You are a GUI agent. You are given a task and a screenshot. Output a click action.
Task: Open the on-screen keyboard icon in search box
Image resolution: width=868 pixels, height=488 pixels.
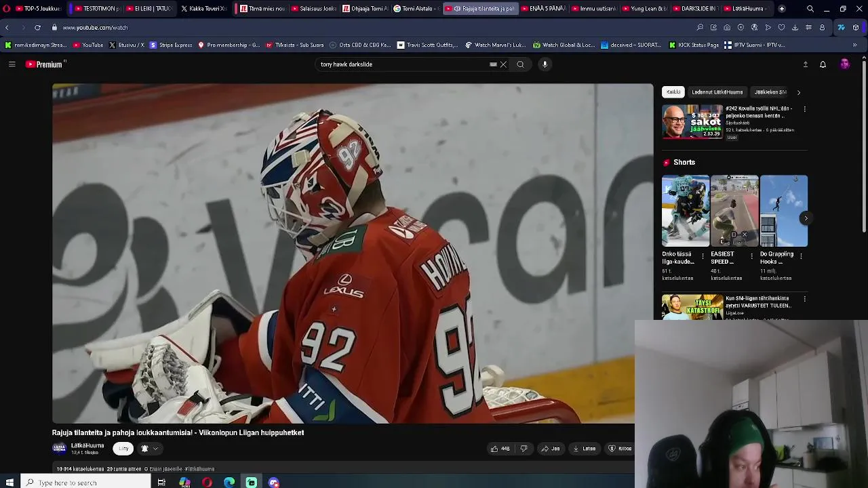493,64
